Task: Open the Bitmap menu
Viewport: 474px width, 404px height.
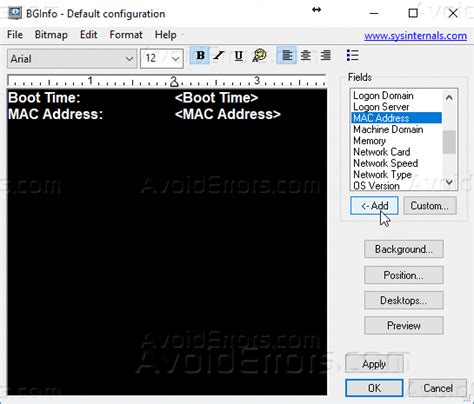Action: point(51,35)
